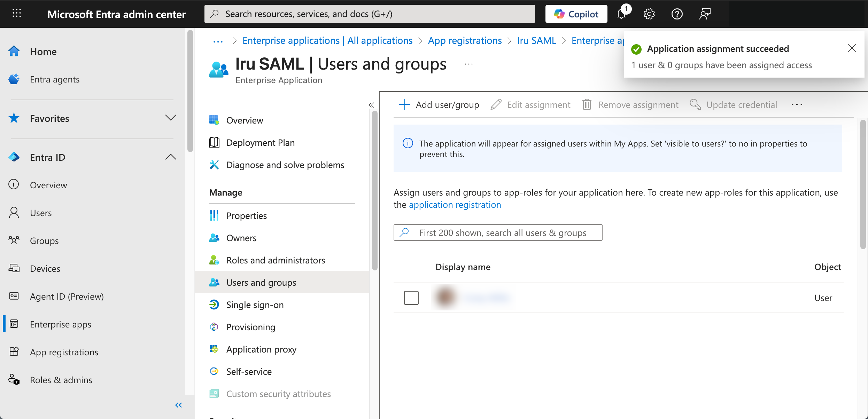This screenshot has width=868, height=419.
Task: Collapse the left navigation double-chevron
Action: 178,405
